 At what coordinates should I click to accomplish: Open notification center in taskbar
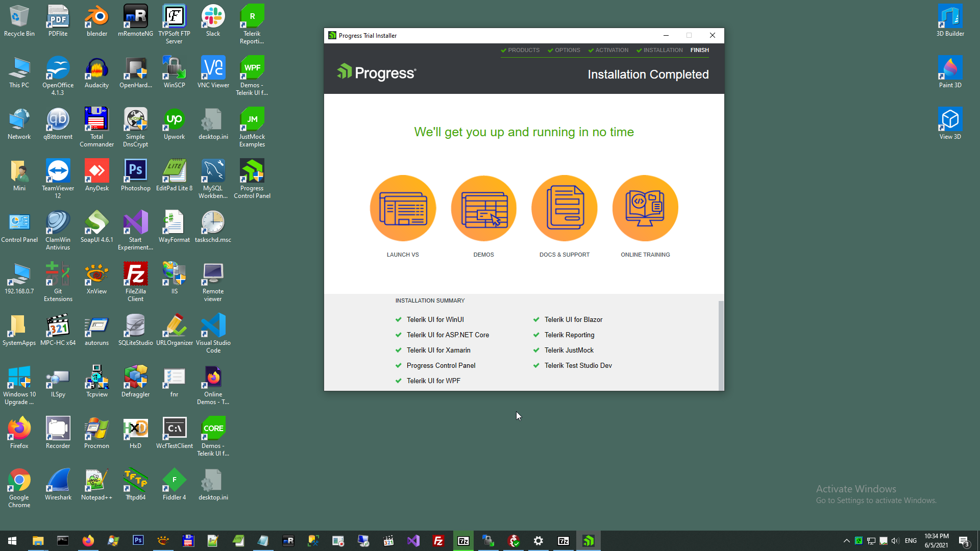(964, 541)
